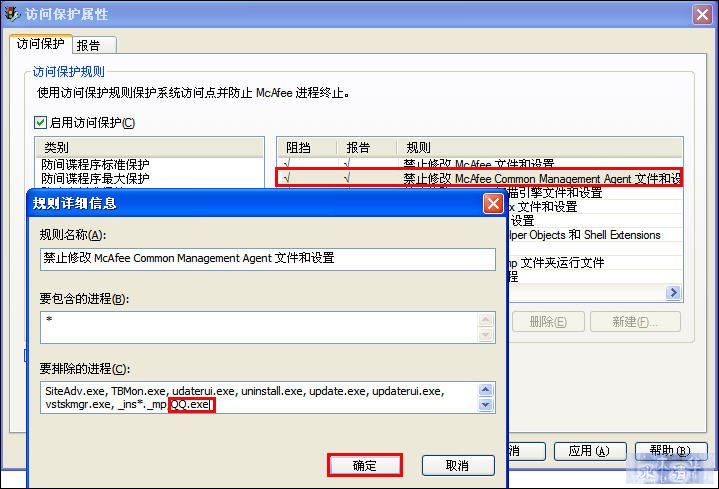Click the 类别 column header
719x489 pixels.
[149, 147]
